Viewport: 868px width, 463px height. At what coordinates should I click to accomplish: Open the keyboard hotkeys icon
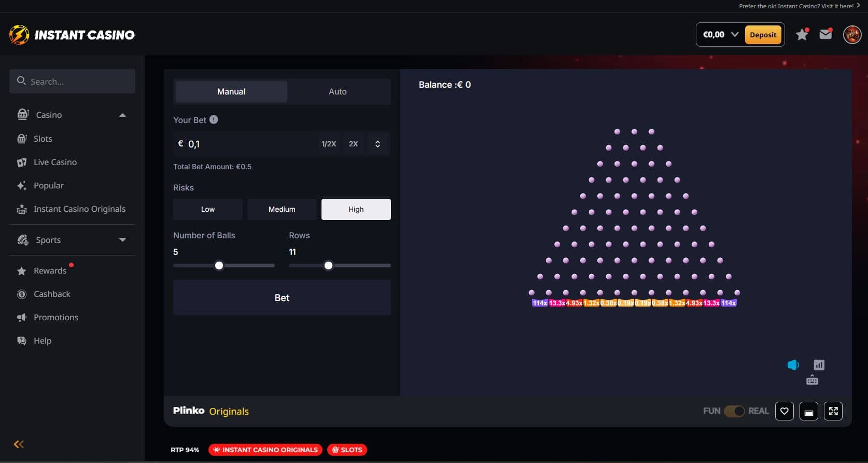[x=812, y=380]
